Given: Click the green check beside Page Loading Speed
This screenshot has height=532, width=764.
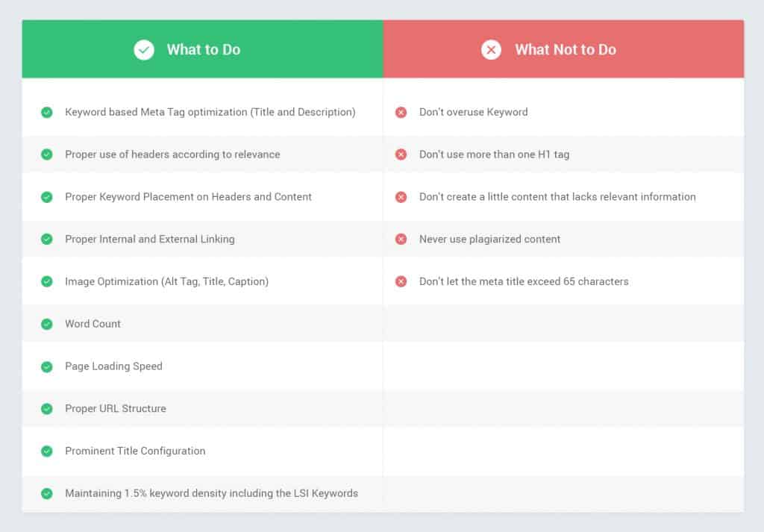Looking at the screenshot, I should pyautogui.click(x=47, y=366).
